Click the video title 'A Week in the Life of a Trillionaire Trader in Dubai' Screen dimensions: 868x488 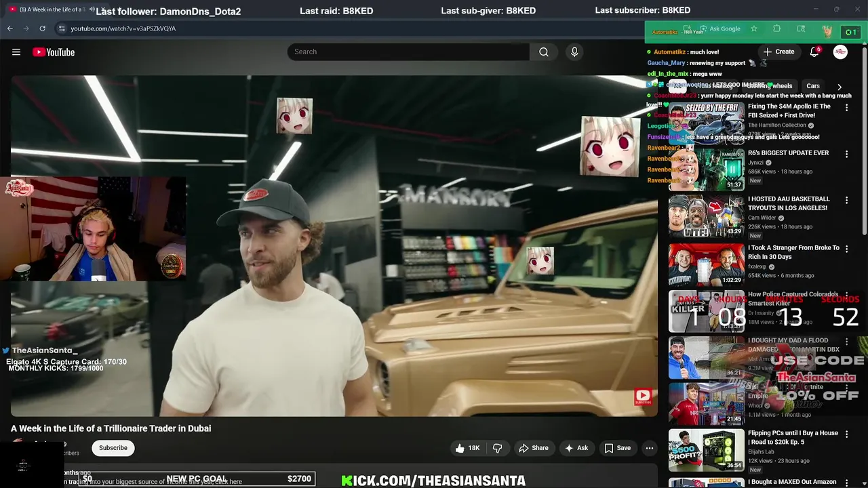point(111,428)
